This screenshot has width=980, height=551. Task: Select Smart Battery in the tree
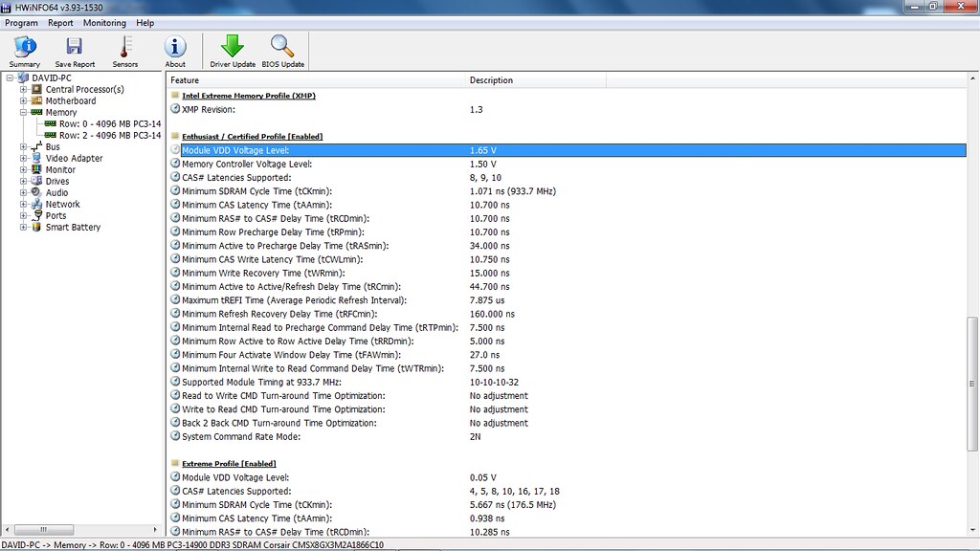pos(73,227)
